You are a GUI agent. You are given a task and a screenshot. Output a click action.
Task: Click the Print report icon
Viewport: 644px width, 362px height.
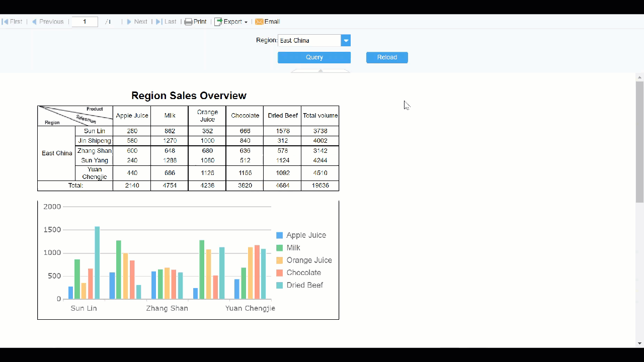(189, 21)
